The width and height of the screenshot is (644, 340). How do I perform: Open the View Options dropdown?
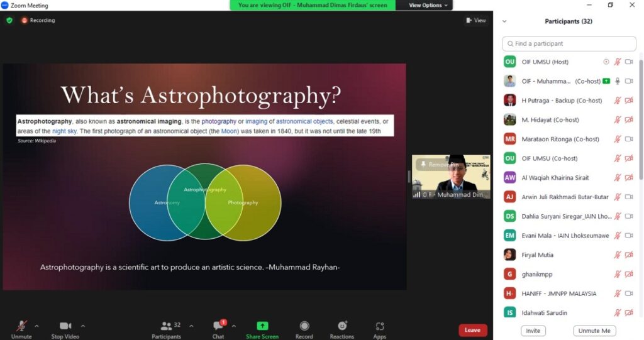point(429,5)
